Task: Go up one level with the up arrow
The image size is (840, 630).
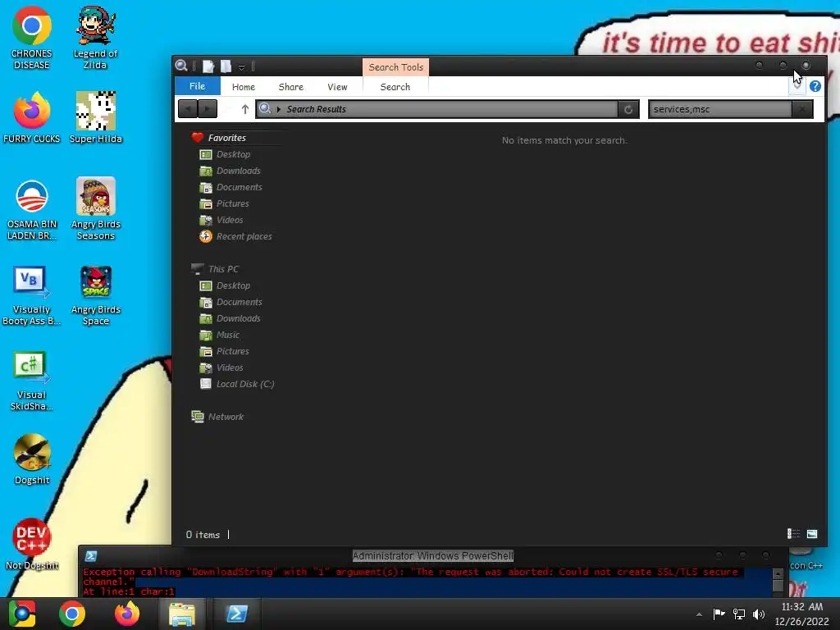Action: tap(245, 109)
